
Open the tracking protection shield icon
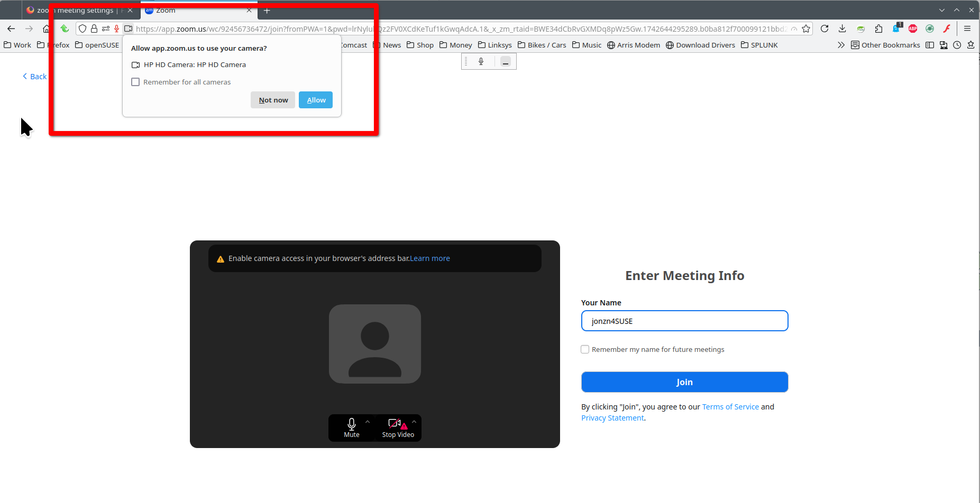click(x=83, y=29)
